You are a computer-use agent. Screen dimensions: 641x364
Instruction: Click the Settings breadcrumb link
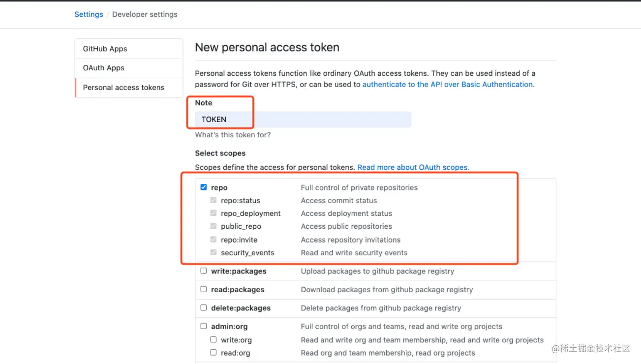click(x=89, y=14)
